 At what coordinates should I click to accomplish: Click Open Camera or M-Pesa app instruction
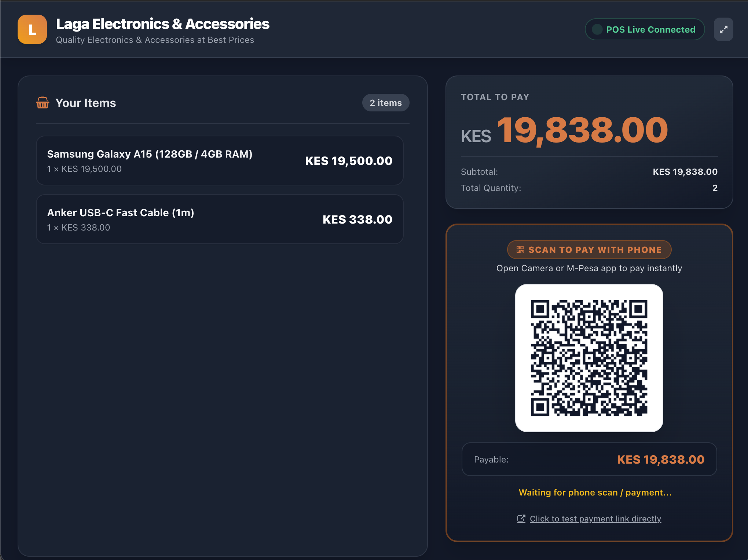click(589, 268)
